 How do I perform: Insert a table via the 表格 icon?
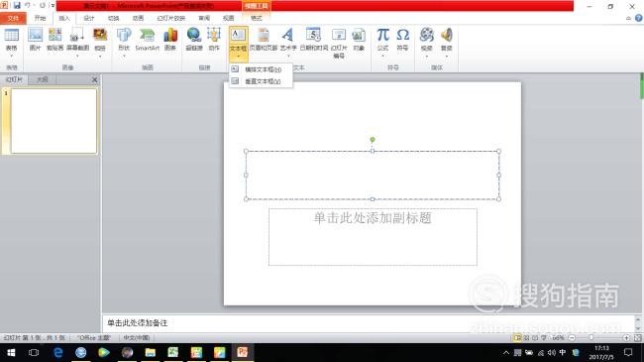click(x=12, y=36)
